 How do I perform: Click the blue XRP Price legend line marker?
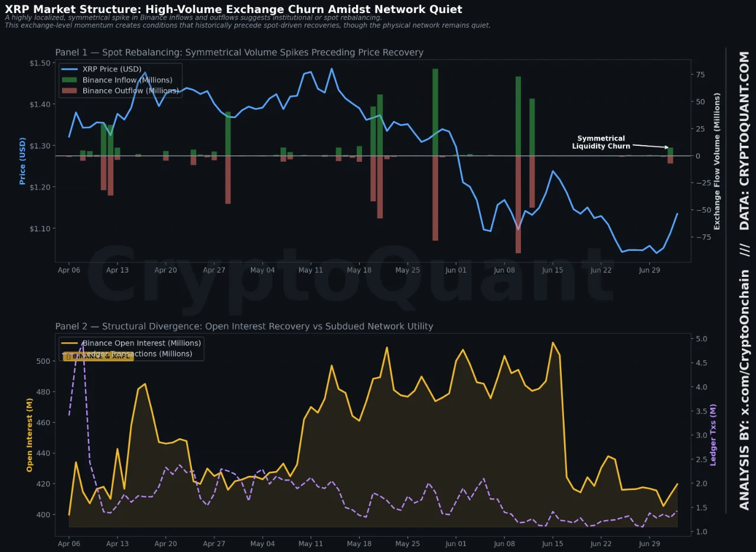[x=70, y=69]
